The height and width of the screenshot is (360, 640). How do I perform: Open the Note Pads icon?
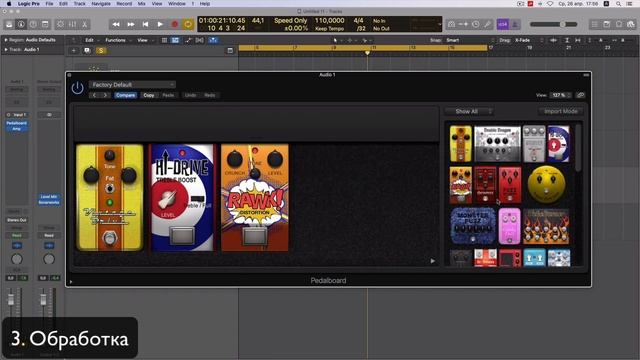point(607,24)
